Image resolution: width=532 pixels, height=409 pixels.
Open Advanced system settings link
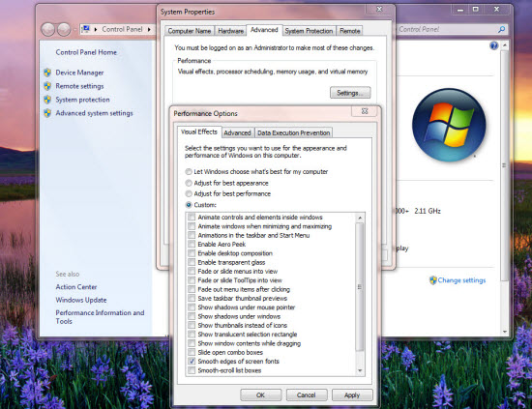pyautogui.click(x=95, y=113)
